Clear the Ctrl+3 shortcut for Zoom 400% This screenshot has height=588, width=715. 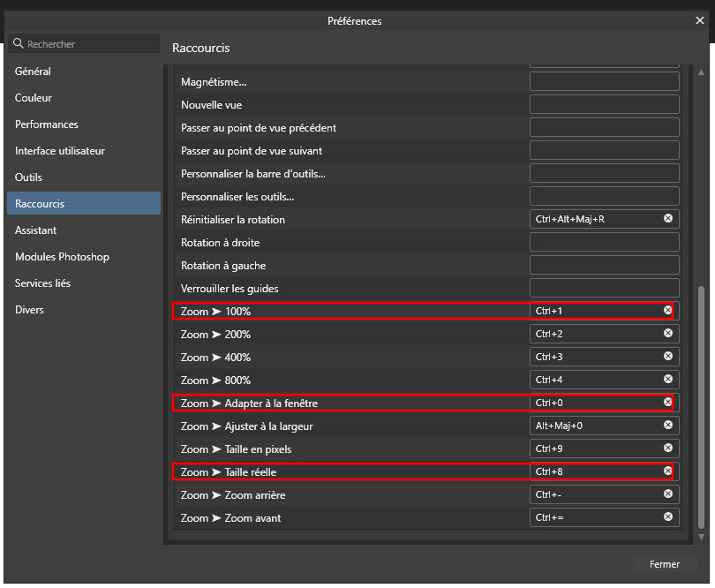tap(667, 356)
